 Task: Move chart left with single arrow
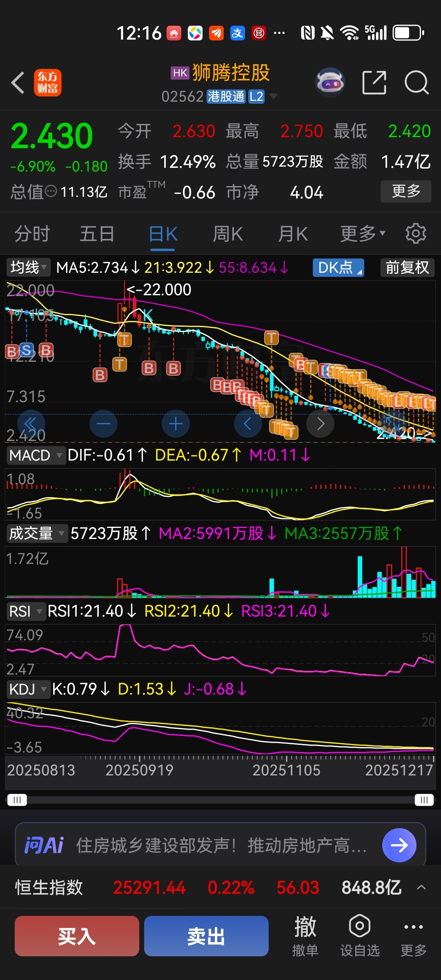click(x=248, y=424)
